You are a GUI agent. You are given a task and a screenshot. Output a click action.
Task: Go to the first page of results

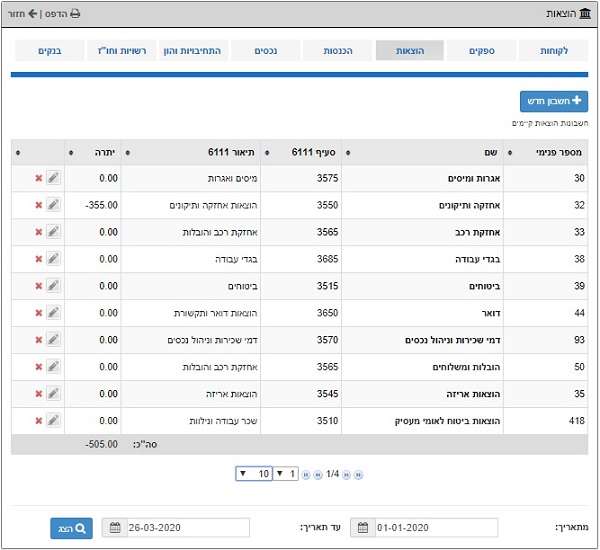point(359,475)
